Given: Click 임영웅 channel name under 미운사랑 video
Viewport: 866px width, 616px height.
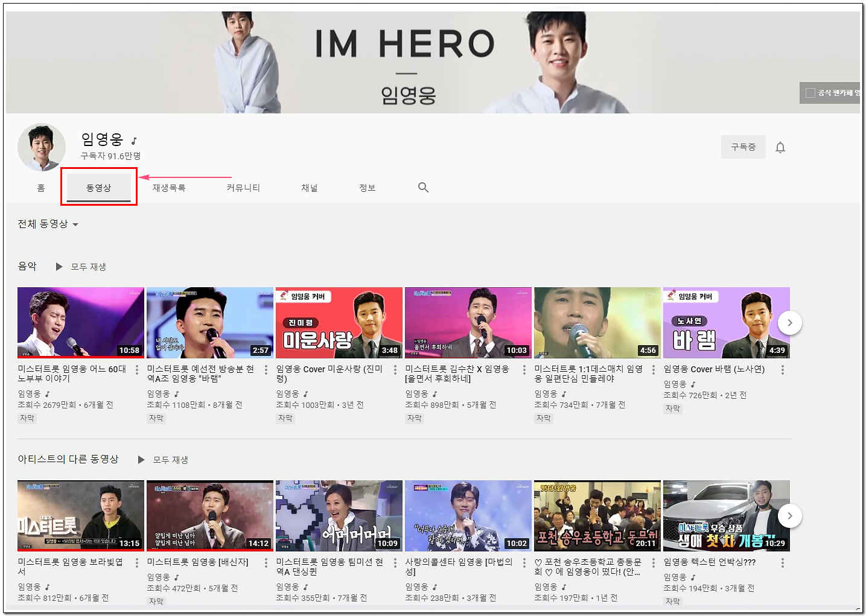Looking at the screenshot, I should click(x=287, y=394).
